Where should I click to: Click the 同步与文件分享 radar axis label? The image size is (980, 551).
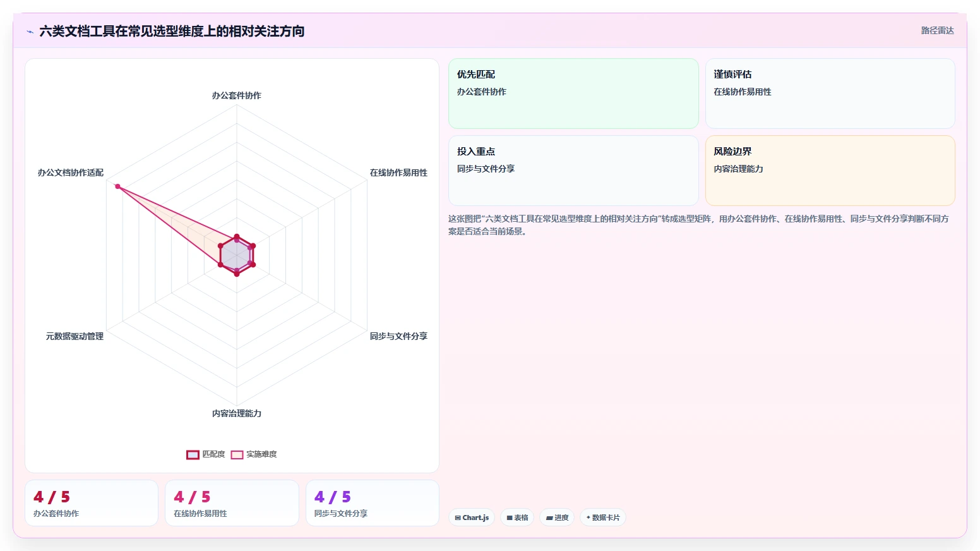click(x=398, y=336)
